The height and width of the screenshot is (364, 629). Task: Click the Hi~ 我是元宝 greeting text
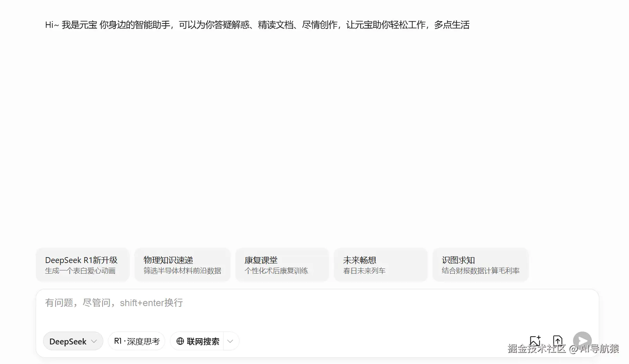(257, 25)
